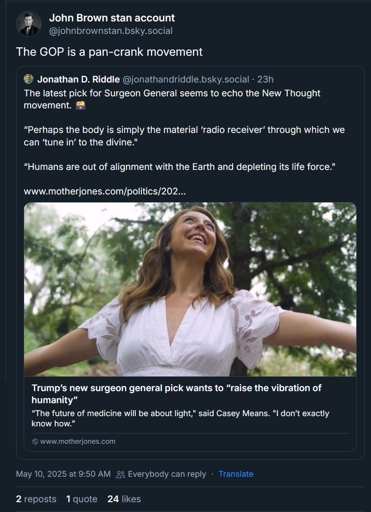View the 1 quote list
The image size is (371, 512).
coord(82,499)
